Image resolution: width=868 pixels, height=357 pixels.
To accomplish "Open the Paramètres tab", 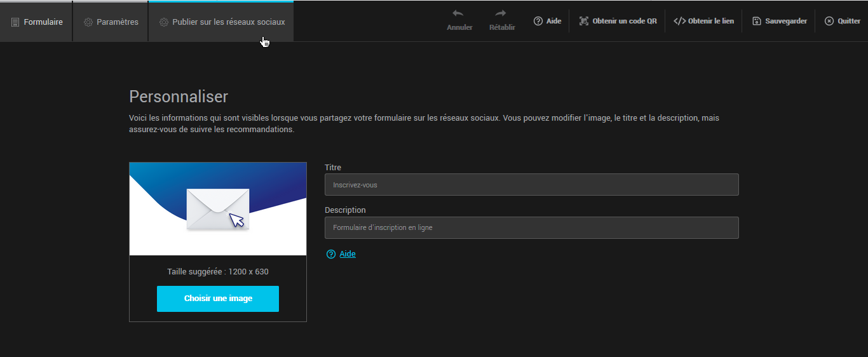I will coord(111,22).
